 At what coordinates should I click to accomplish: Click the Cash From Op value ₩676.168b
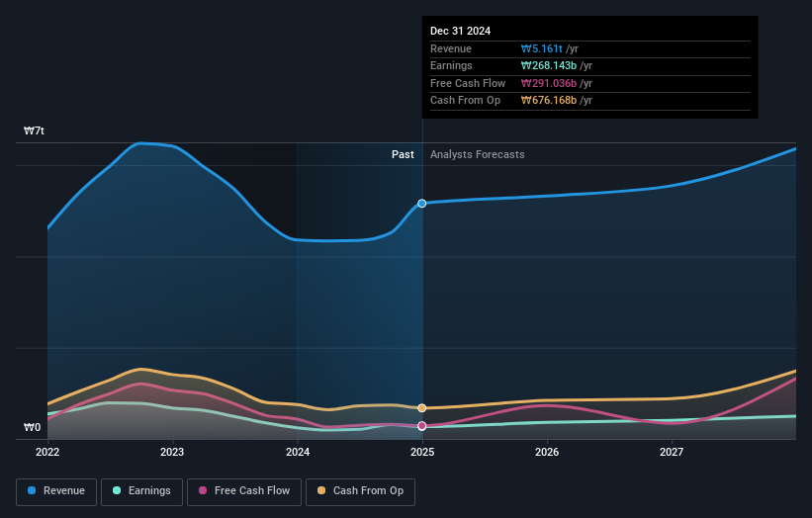(x=549, y=101)
